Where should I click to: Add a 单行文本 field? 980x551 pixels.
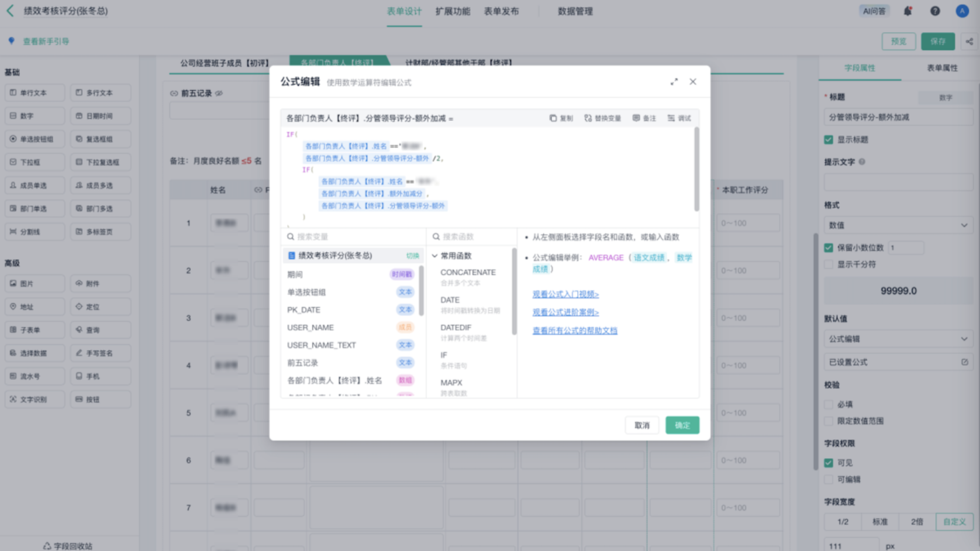coord(34,92)
